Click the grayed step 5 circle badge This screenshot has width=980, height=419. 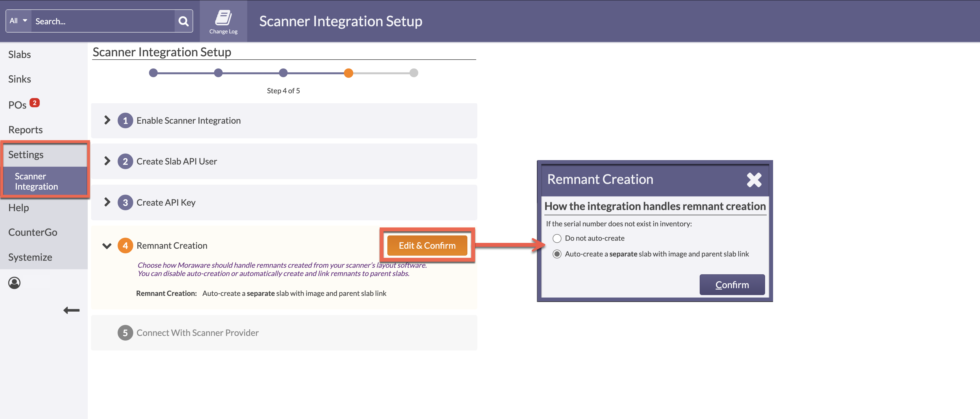pos(125,333)
